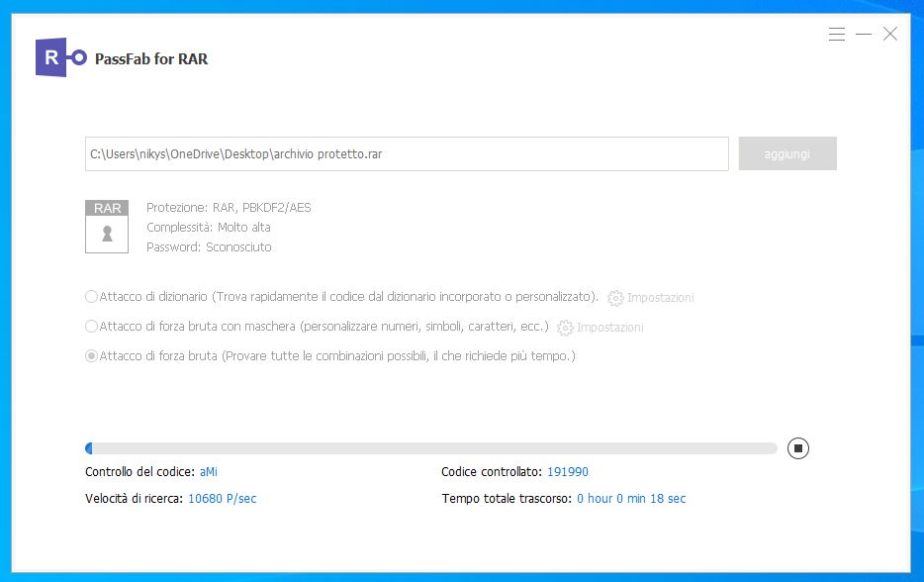924x582 pixels.
Task: Stop the password recovery process
Action: click(798, 448)
